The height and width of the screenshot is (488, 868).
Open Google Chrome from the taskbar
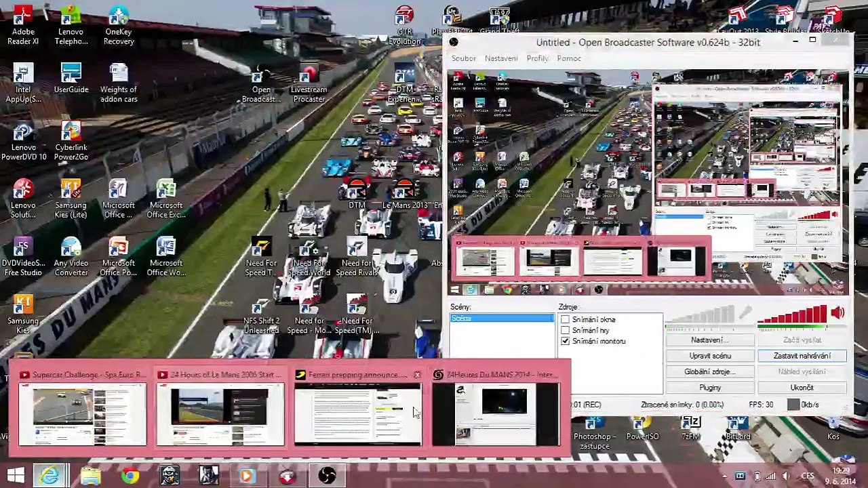130,476
